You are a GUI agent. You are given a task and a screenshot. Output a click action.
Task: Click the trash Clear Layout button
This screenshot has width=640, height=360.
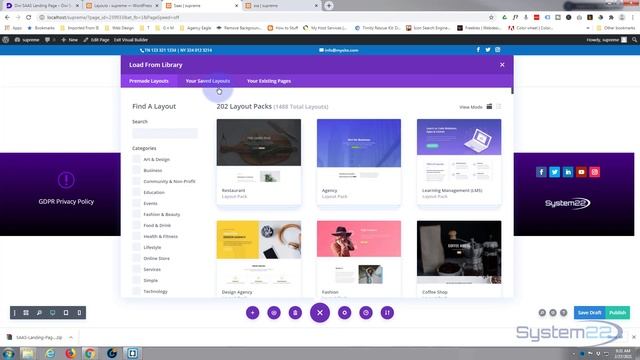[295, 313]
